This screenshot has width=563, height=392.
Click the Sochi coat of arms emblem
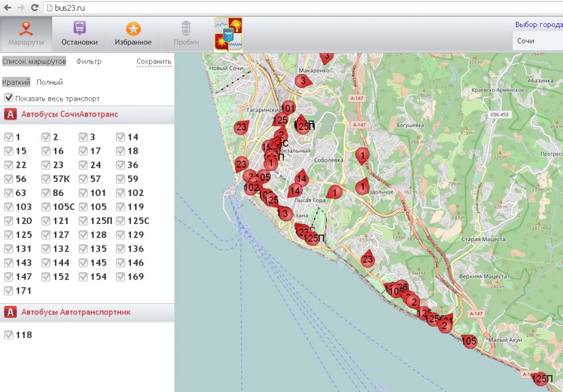(x=228, y=34)
